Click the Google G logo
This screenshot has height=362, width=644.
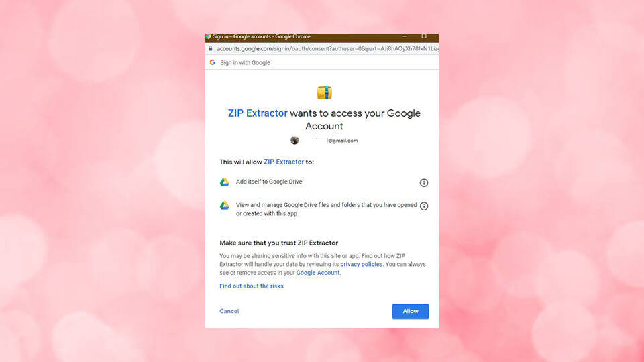213,62
